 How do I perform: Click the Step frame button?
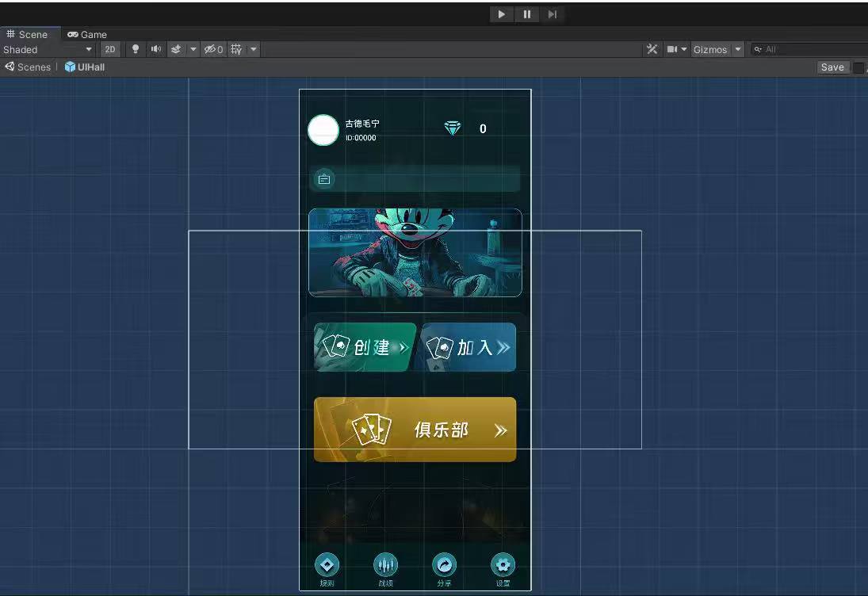click(x=553, y=14)
